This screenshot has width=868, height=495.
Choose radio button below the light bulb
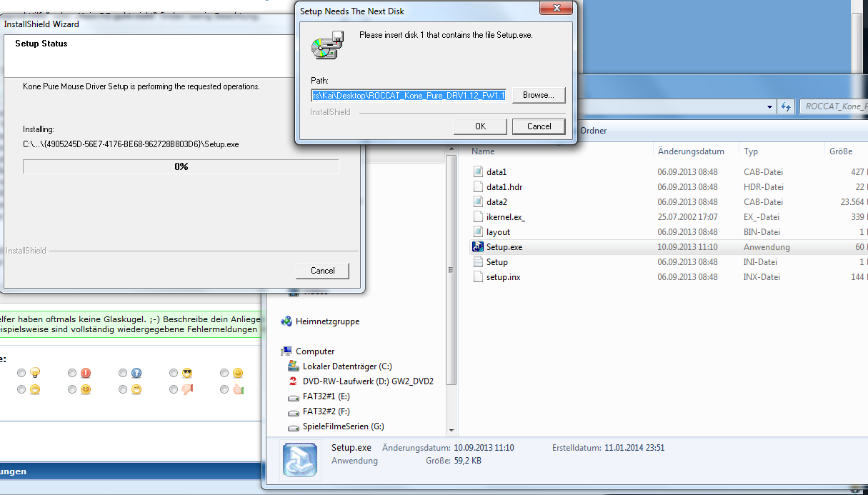tap(21, 390)
